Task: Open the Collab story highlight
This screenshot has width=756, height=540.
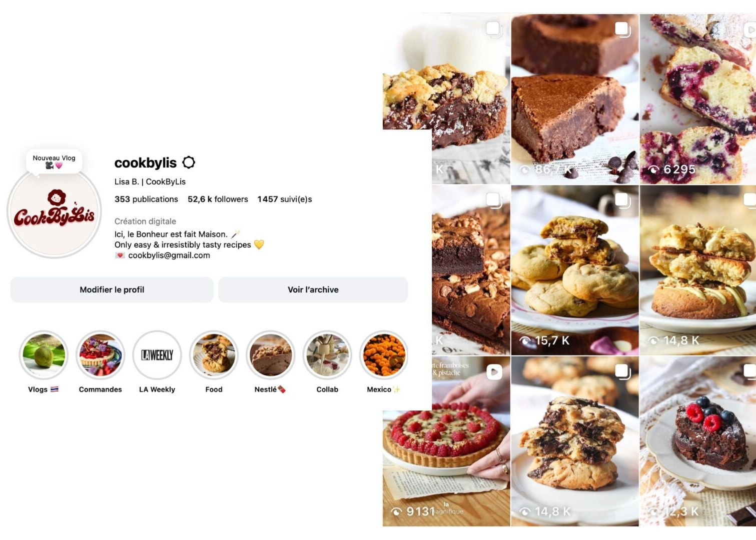Action: 327,355
